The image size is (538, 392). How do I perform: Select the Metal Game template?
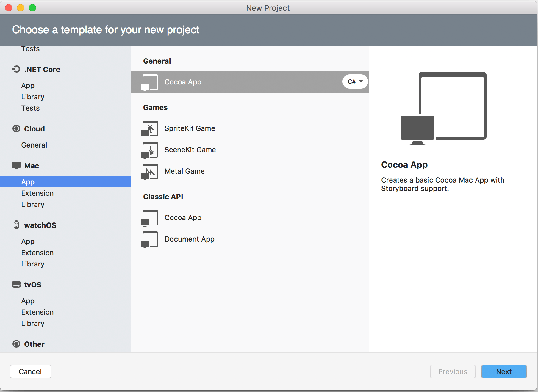(x=250, y=171)
